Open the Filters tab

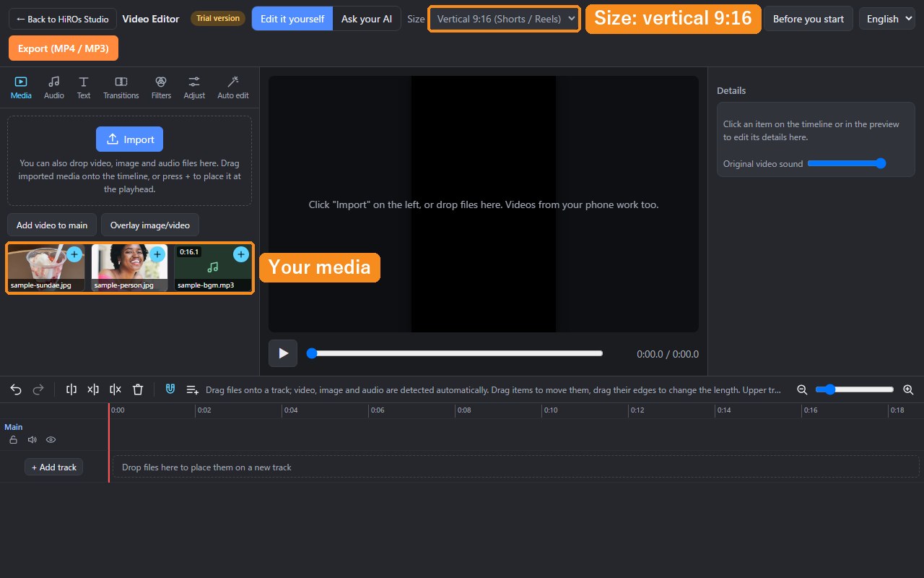(161, 87)
